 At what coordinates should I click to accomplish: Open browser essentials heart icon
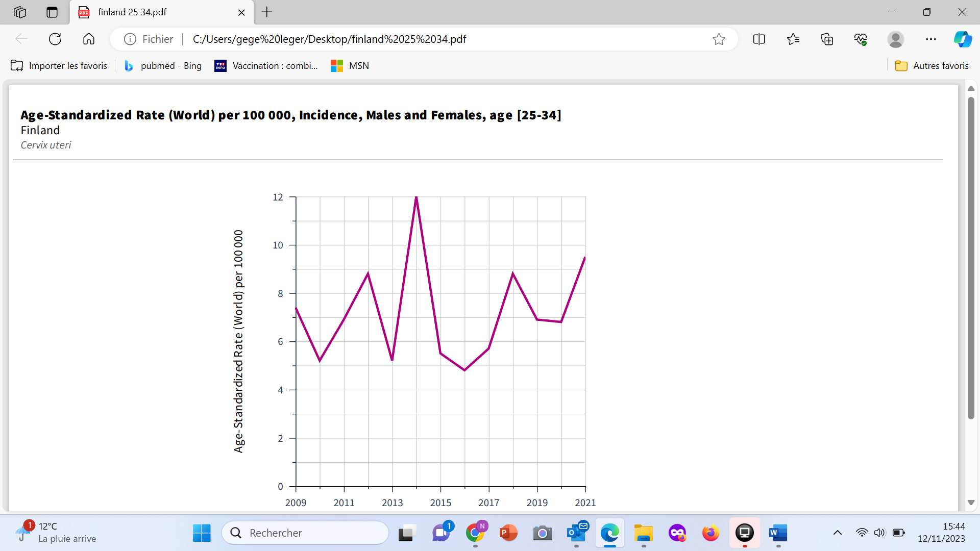pos(861,39)
